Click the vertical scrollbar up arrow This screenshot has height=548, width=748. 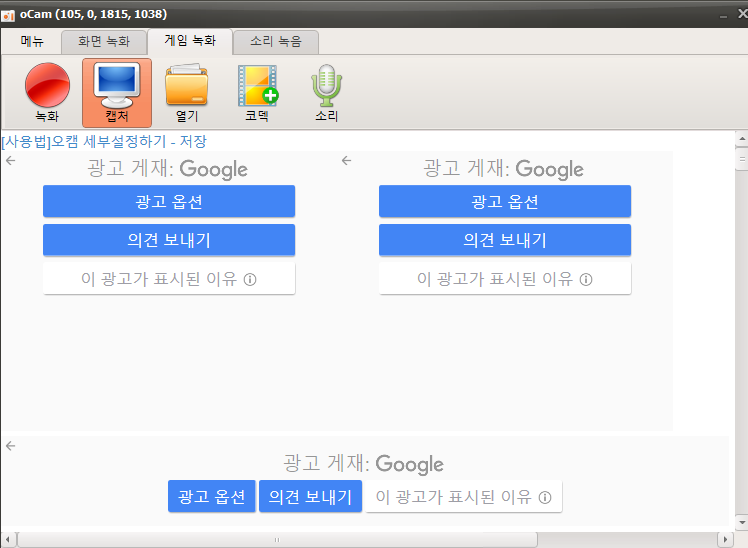coord(742,139)
